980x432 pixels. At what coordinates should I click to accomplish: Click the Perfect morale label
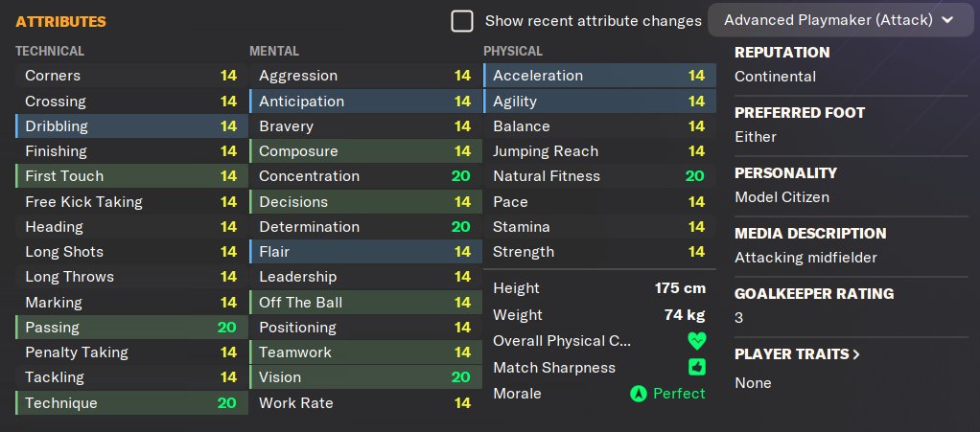pyautogui.click(x=679, y=394)
